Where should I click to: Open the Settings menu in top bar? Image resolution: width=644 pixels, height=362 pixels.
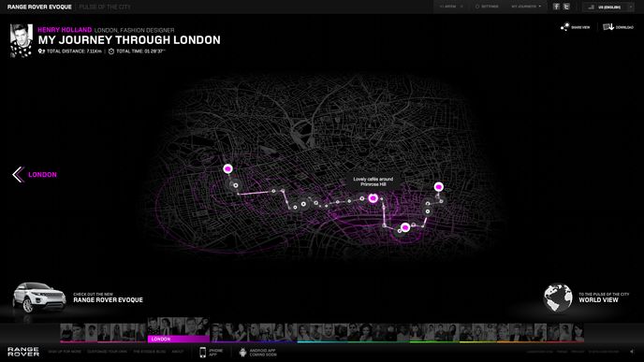point(487,7)
